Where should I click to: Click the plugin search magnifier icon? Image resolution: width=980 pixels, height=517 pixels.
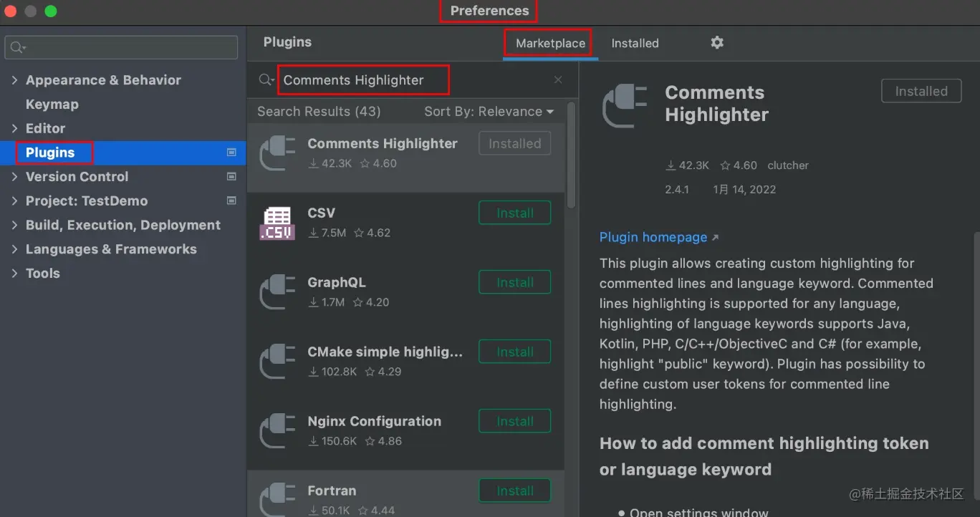pyautogui.click(x=266, y=80)
